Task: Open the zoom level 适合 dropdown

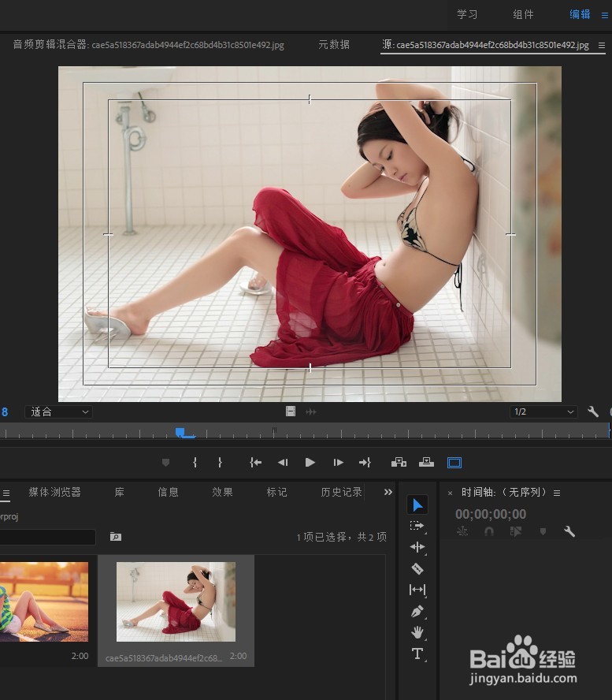Action: (x=59, y=411)
